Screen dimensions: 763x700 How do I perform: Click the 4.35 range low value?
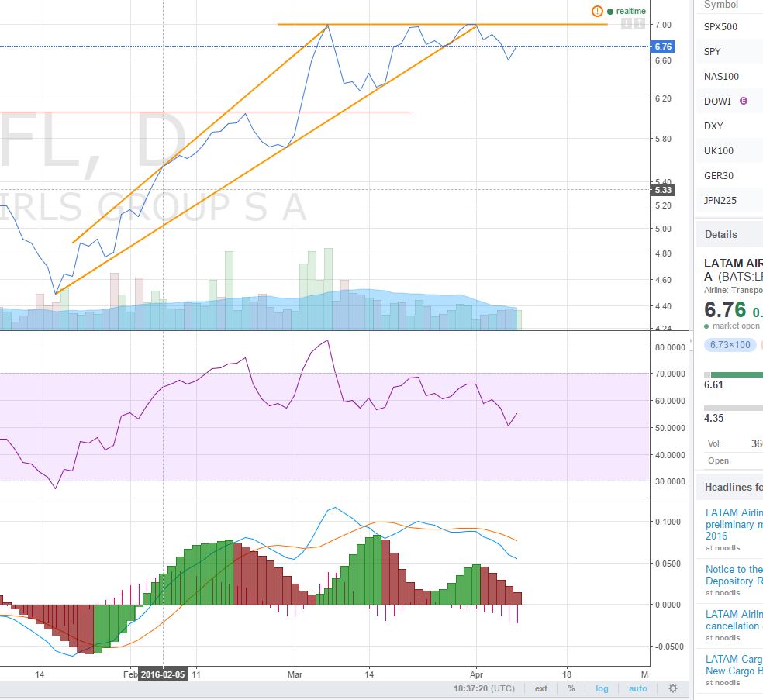[713, 418]
